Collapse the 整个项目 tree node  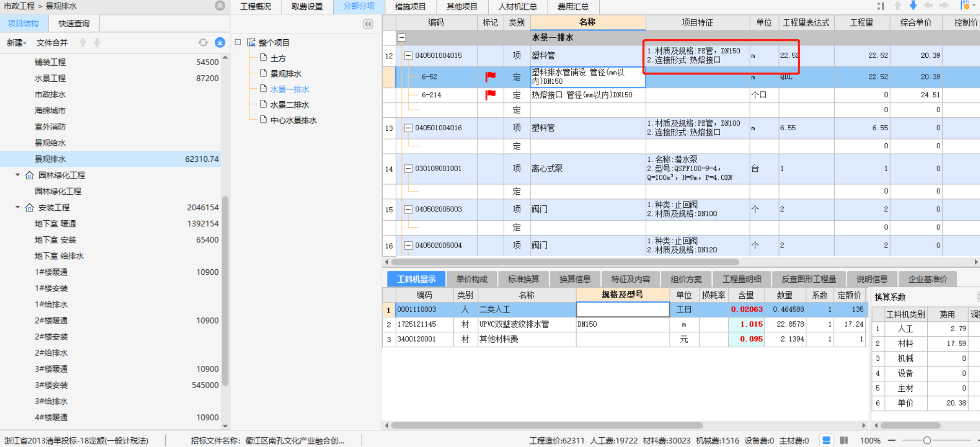tap(238, 42)
